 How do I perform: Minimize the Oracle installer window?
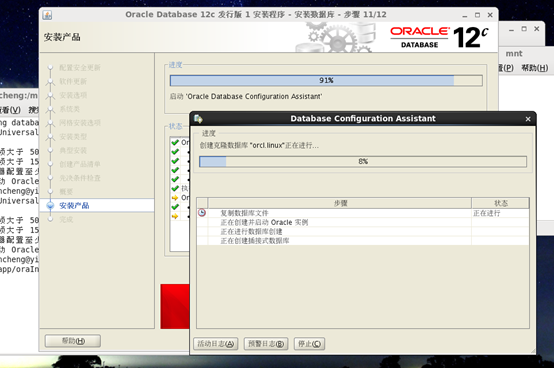click(x=465, y=15)
